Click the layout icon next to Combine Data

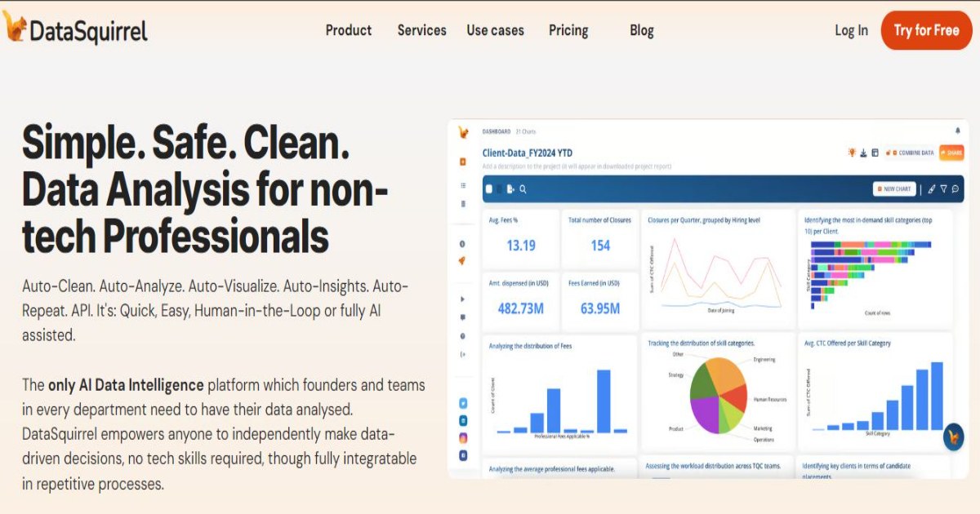tap(875, 153)
